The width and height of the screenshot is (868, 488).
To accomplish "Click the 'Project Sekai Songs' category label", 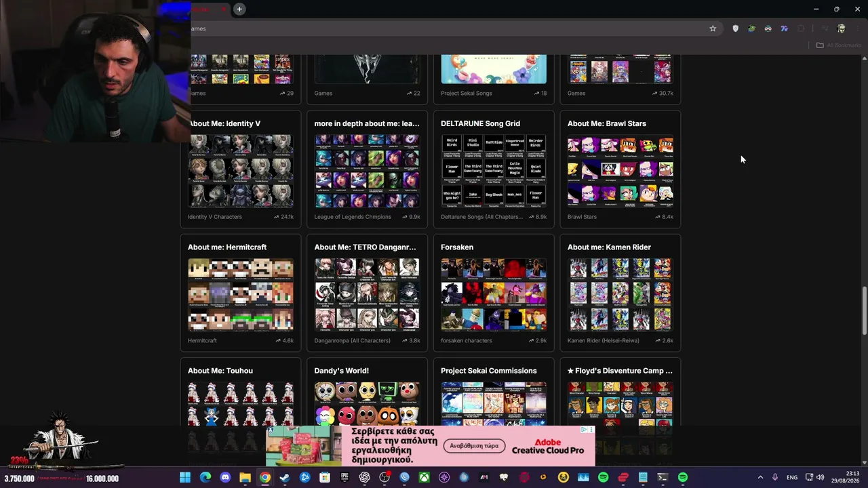I will click(x=467, y=93).
